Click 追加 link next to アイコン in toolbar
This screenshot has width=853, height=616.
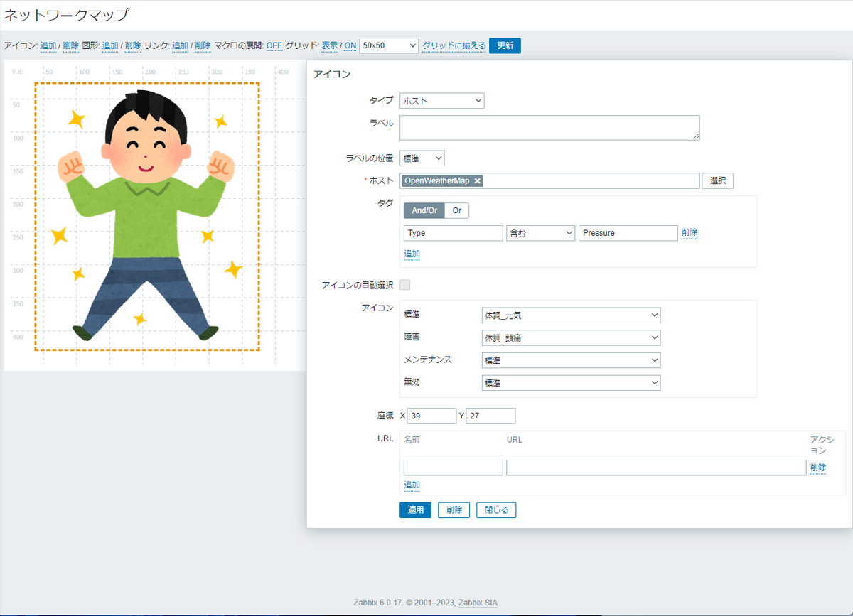click(x=48, y=45)
